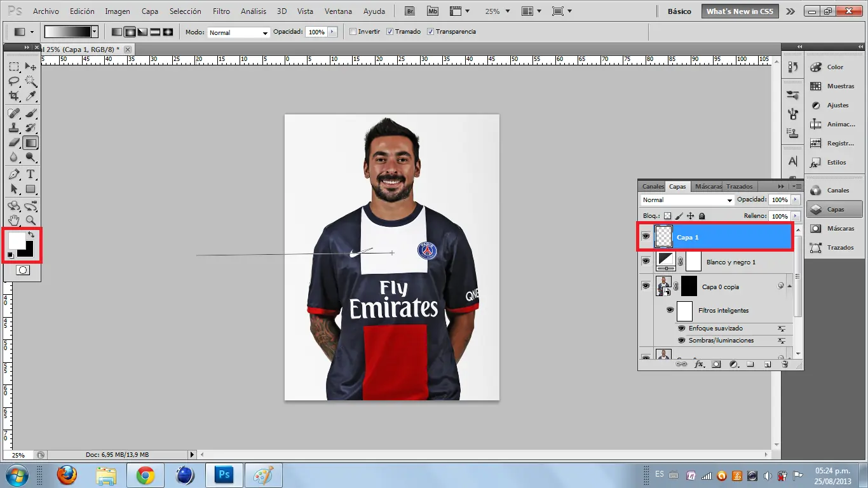Click the radial gradient style button
868x488 pixels.
130,32
